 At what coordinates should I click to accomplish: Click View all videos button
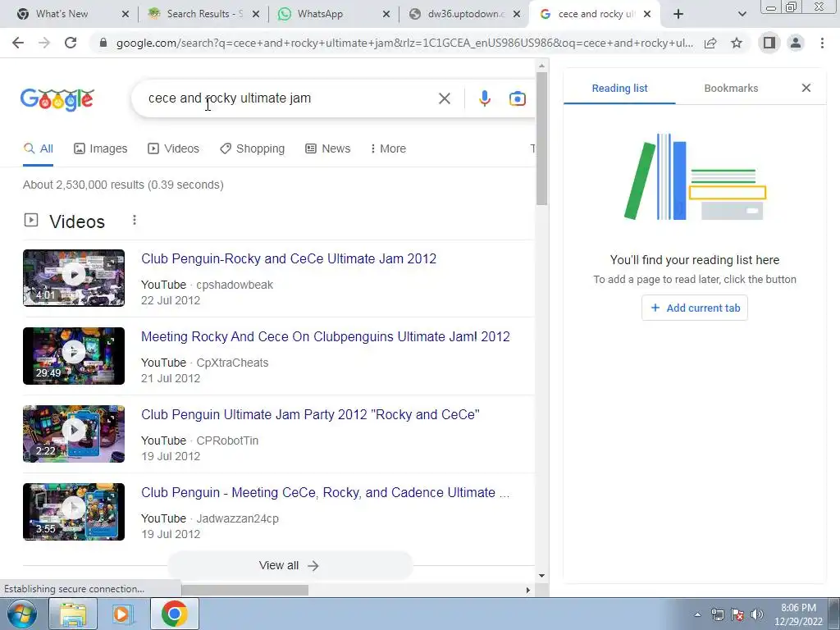click(290, 566)
